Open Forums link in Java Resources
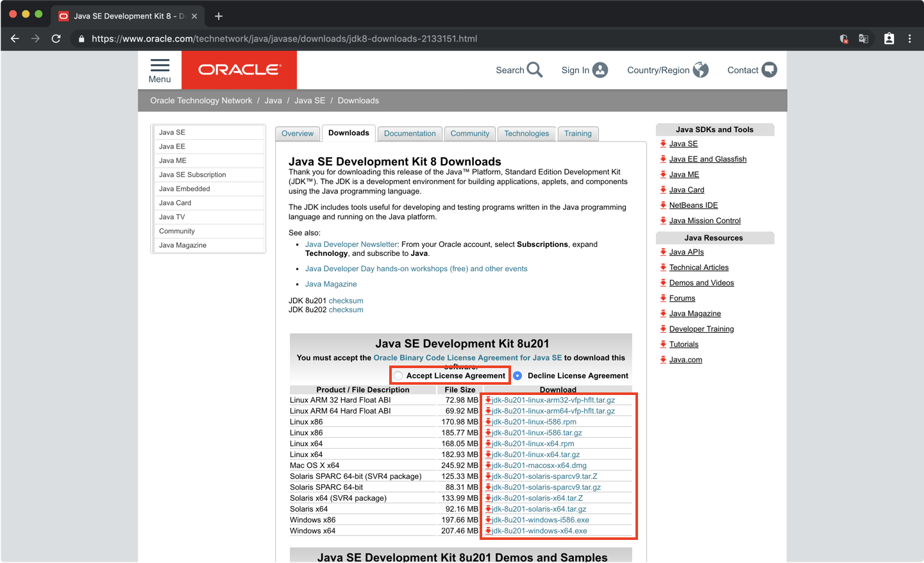This screenshot has width=924, height=563. 682,298
